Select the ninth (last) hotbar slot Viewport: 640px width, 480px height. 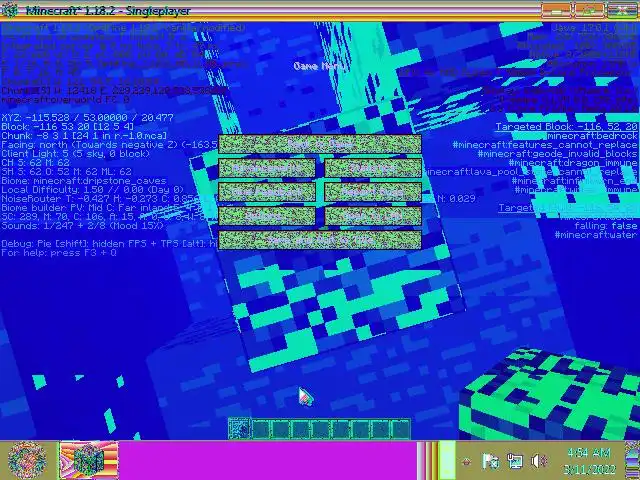[x=400, y=429]
